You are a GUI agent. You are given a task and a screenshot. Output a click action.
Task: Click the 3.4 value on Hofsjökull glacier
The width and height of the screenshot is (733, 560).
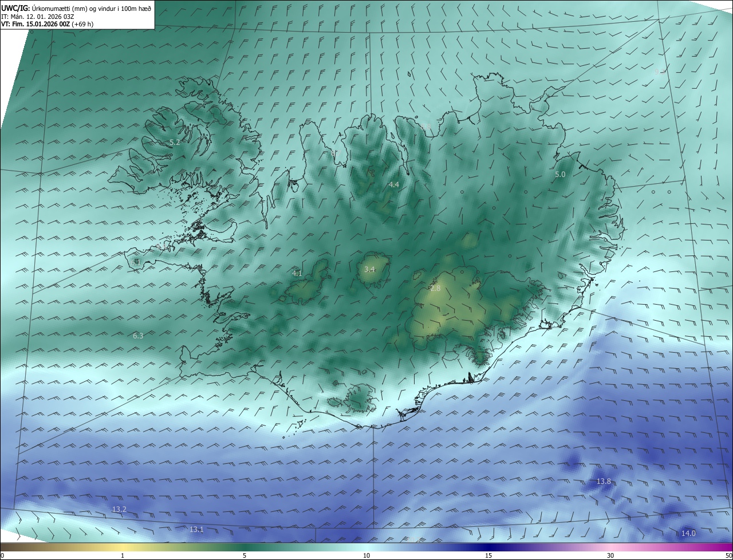click(x=369, y=269)
